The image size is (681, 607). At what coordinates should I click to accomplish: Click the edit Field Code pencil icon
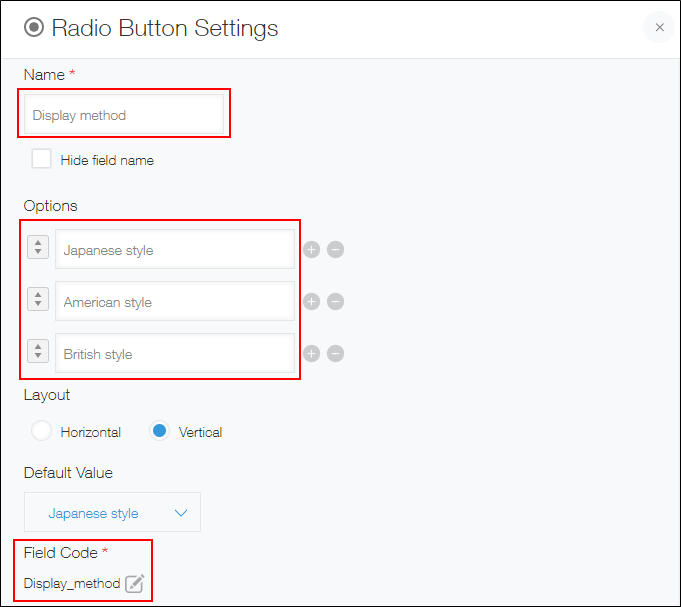point(135,584)
